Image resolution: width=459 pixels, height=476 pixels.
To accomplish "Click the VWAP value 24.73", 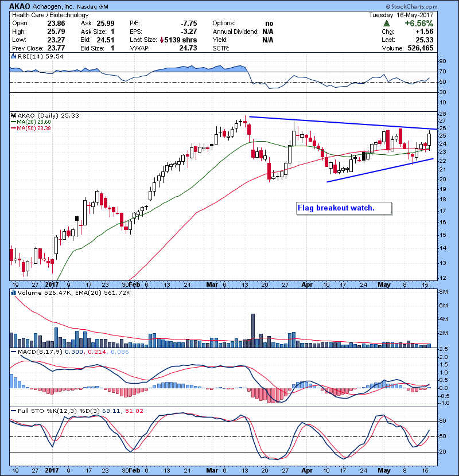I will 188,48.
